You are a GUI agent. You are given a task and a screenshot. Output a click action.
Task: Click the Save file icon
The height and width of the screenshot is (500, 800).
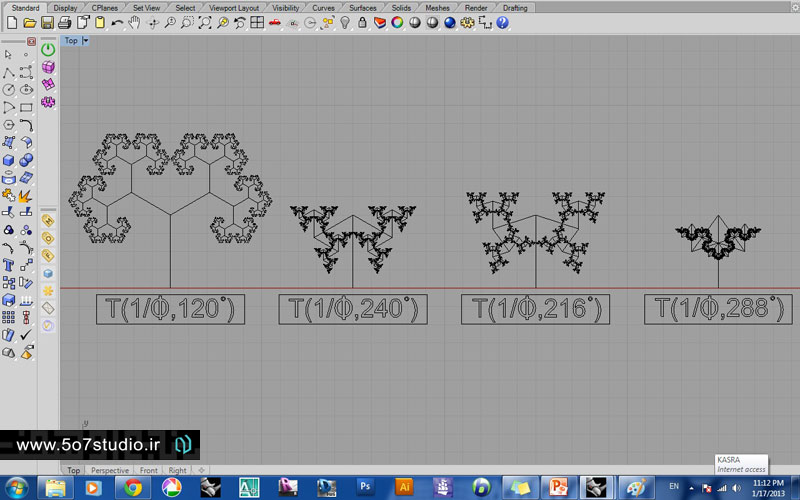(47, 22)
